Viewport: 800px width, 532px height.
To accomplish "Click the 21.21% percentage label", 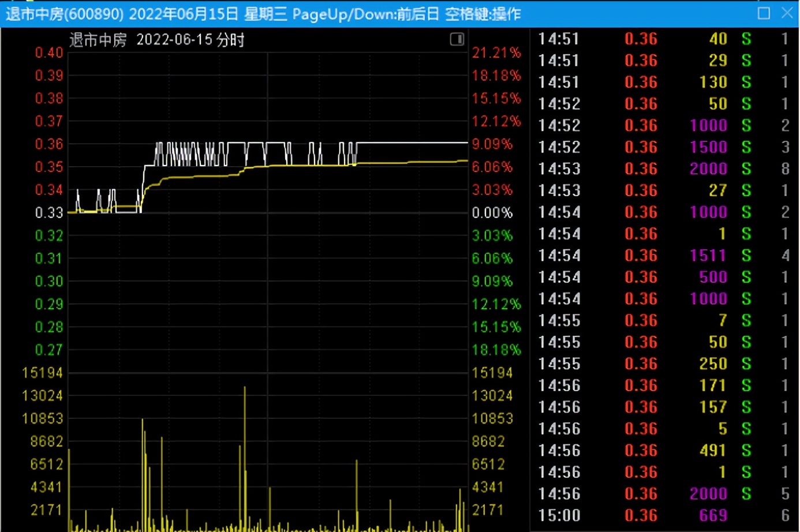I will (x=496, y=53).
